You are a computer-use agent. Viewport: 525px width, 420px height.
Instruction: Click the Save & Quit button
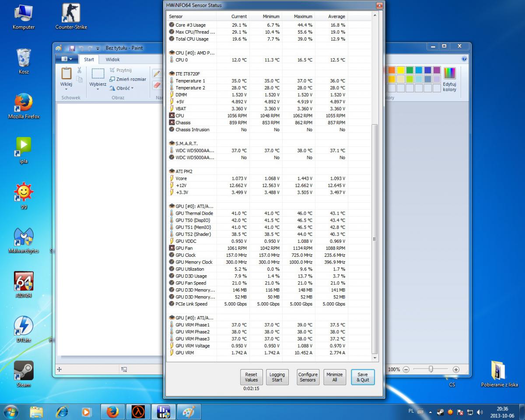click(363, 377)
